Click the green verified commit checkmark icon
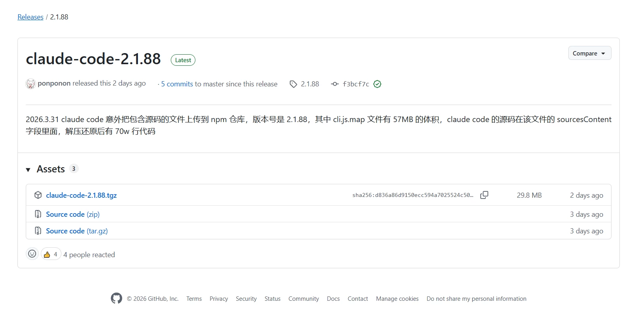The width and height of the screenshot is (644, 319). pyautogui.click(x=377, y=84)
